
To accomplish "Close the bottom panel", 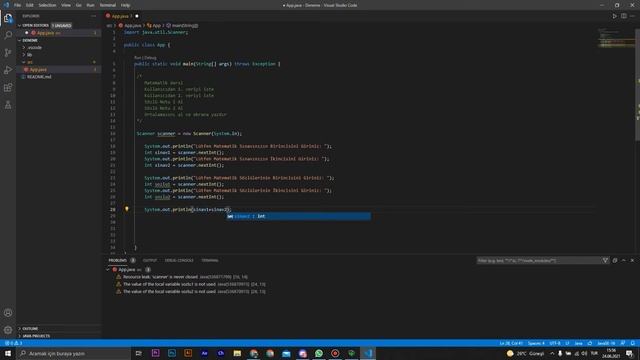I will pyautogui.click(x=632, y=260).
